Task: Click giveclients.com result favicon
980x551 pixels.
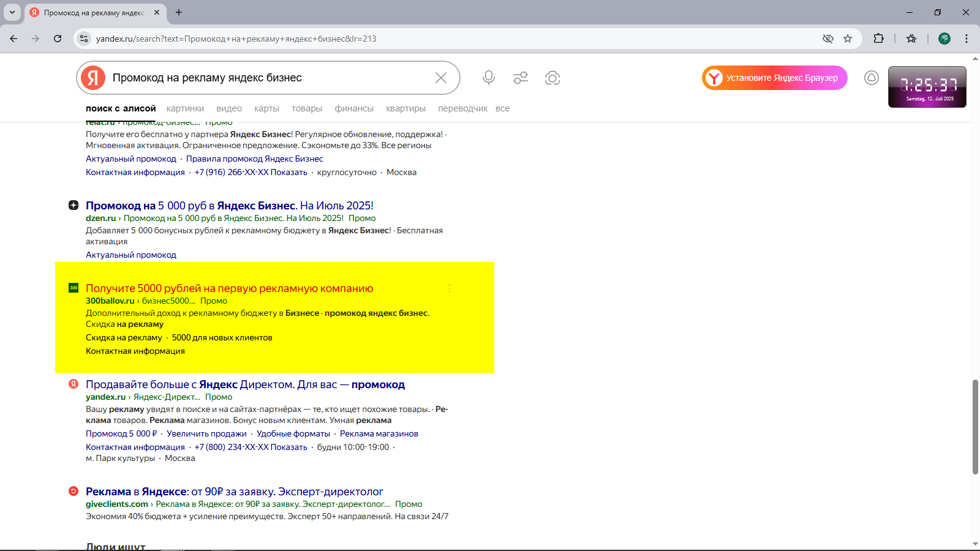Action: 73,491
